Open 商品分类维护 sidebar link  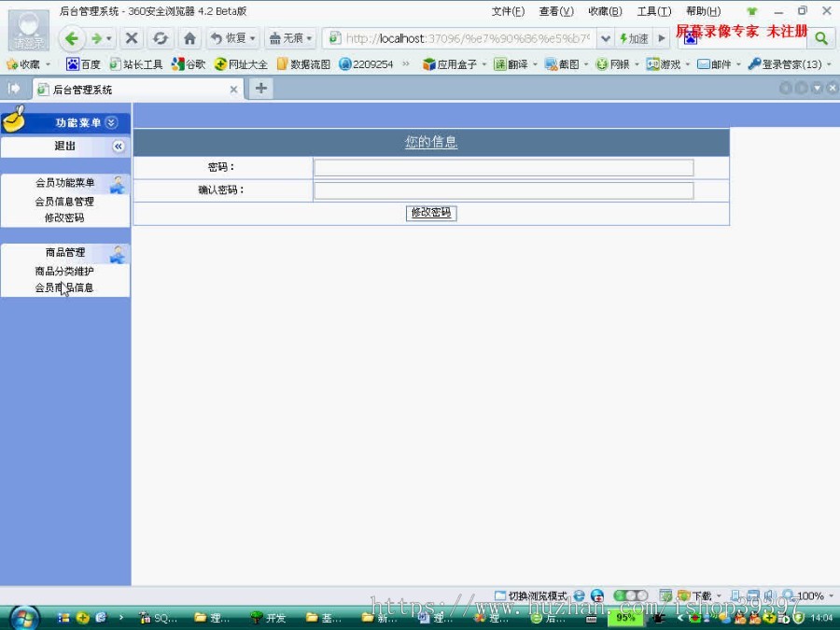click(x=64, y=271)
